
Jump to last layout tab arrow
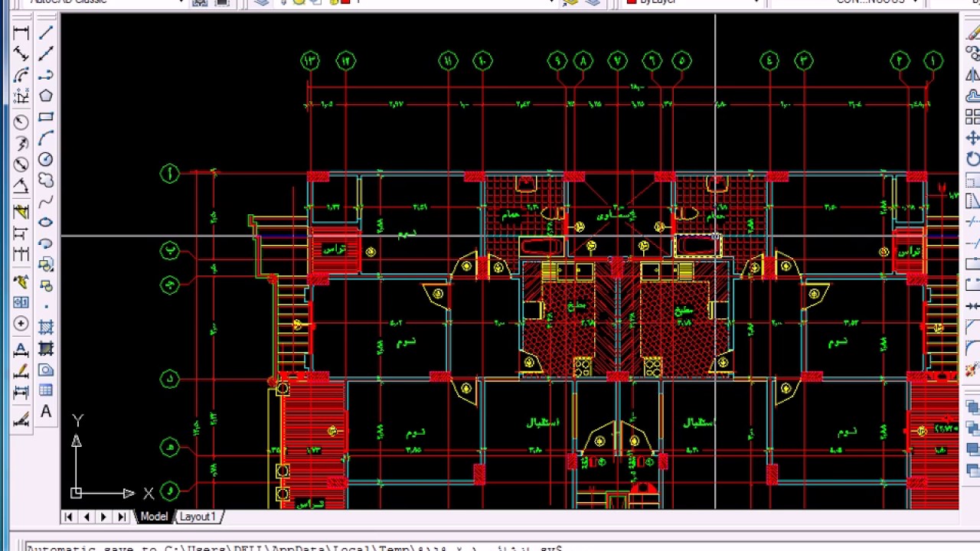pos(121,517)
